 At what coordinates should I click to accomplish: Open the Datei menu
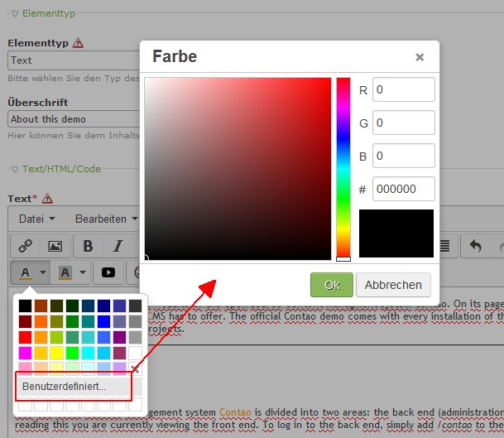pyautogui.click(x=36, y=219)
